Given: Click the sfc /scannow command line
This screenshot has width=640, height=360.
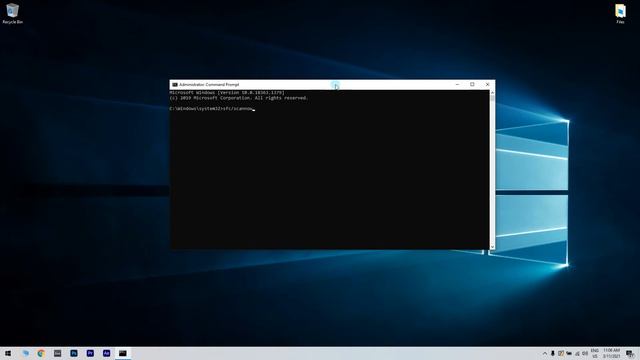Looking at the screenshot, I should [x=211, y=109].
